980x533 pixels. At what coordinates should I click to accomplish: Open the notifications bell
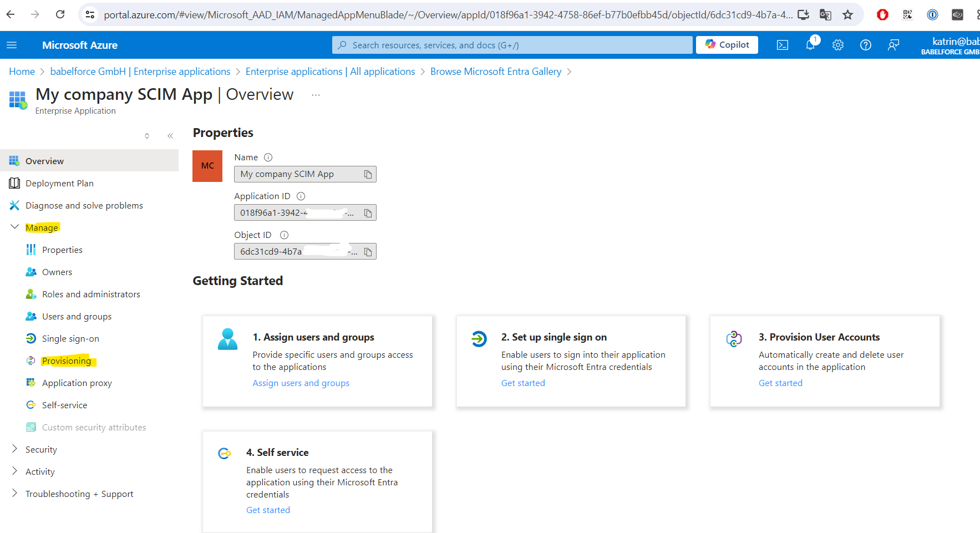(x=811, y=45)
